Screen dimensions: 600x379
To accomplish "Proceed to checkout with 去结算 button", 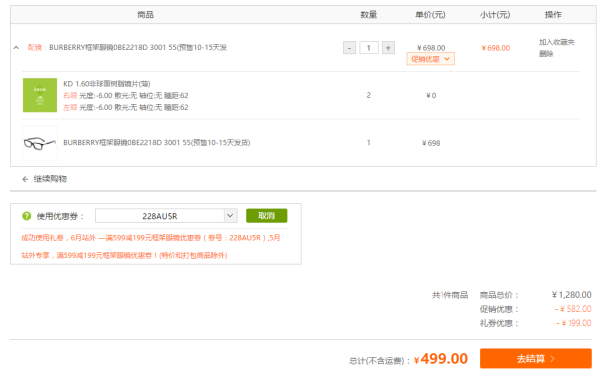I will pyautogui.click(x=536, y=359).
